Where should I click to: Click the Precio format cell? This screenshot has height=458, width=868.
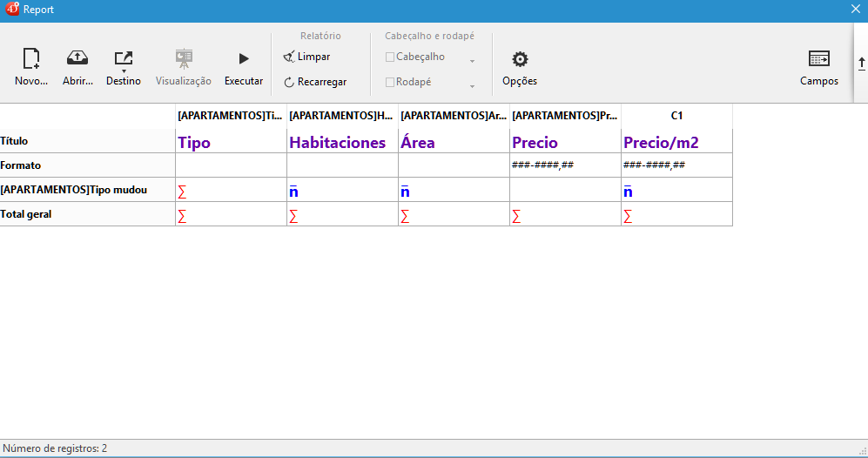pyautogui.click(x=565, y=165)
